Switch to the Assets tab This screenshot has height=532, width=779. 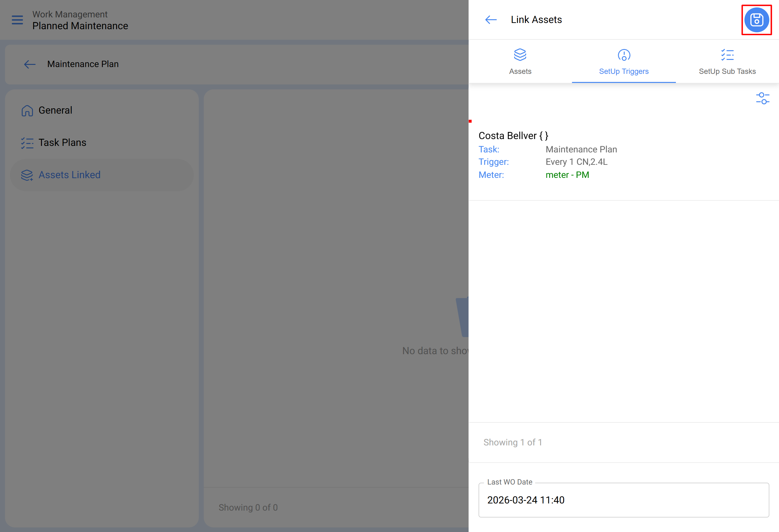(520, 71)
